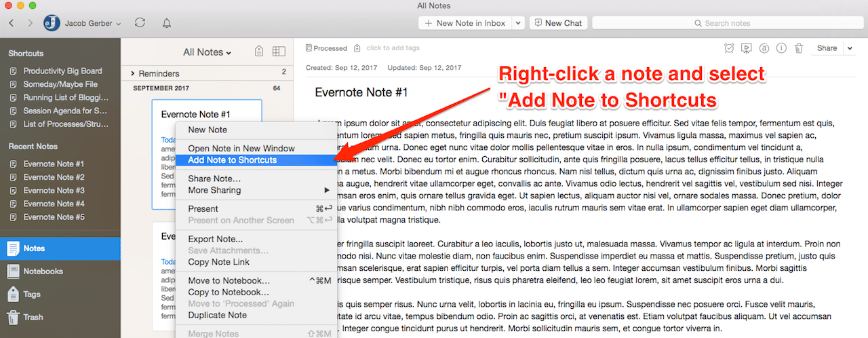The image size is (868, 338).
Task: Click the Updated: Sep 12, 2017 date
Action: pos(425,68)
